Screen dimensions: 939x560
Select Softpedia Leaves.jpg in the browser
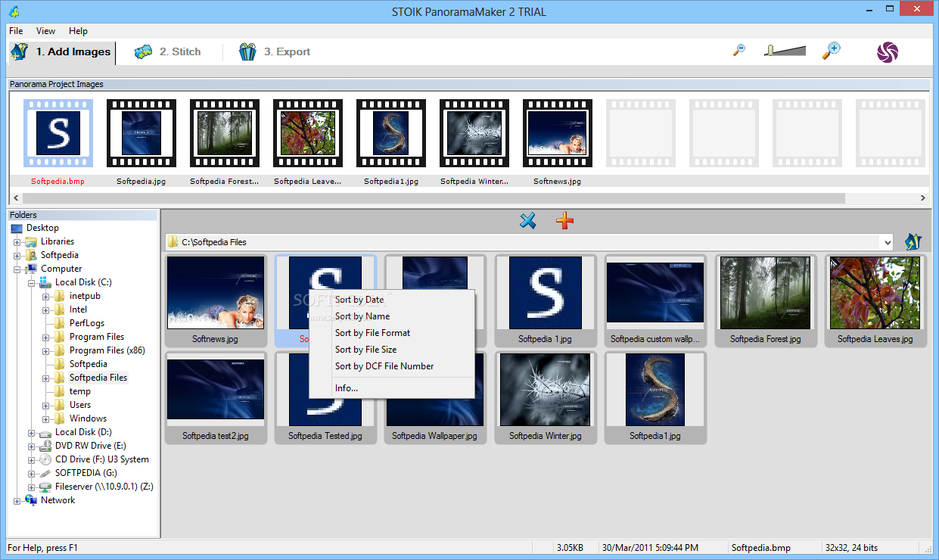(875, 300)
